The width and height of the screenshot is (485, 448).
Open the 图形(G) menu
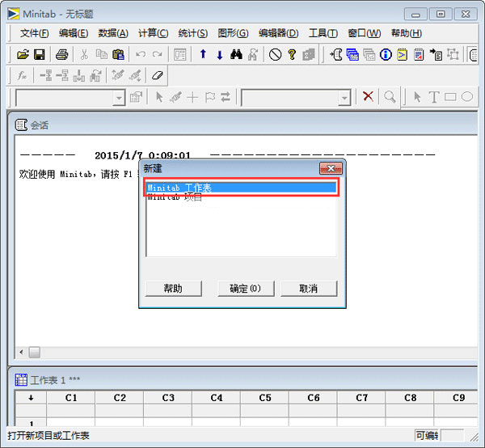click(233, 33)
